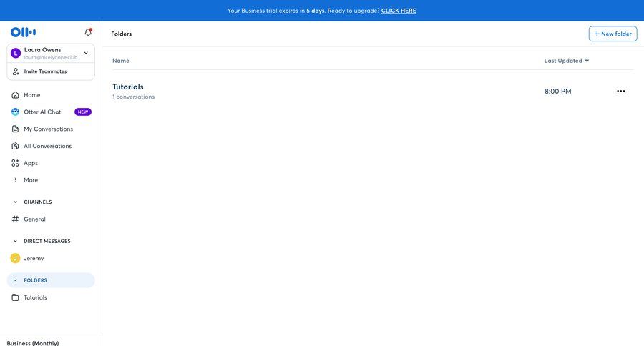Click Laura Owens purple avatar
Image resolution: width=644 pixels, height=346 pixels.
[16, 53]
